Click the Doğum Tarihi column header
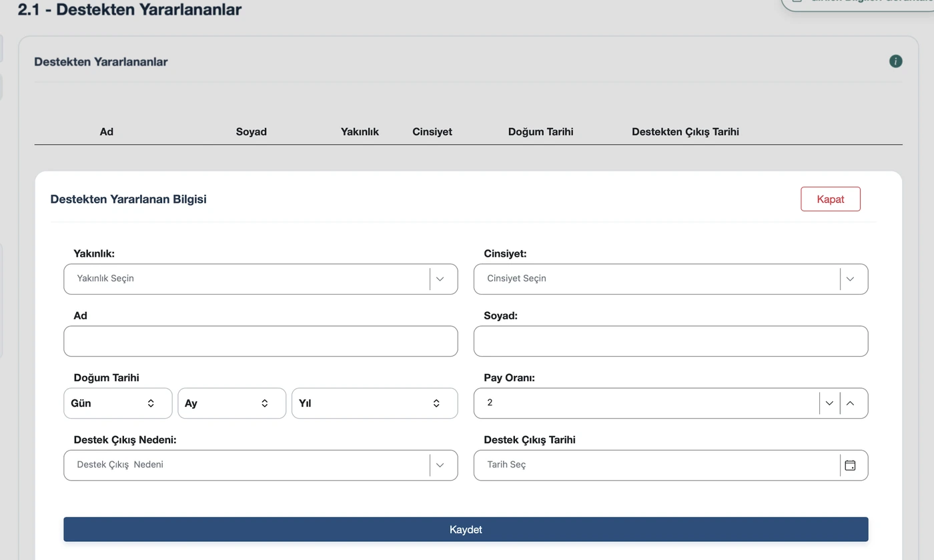 (x=540, y=132)
